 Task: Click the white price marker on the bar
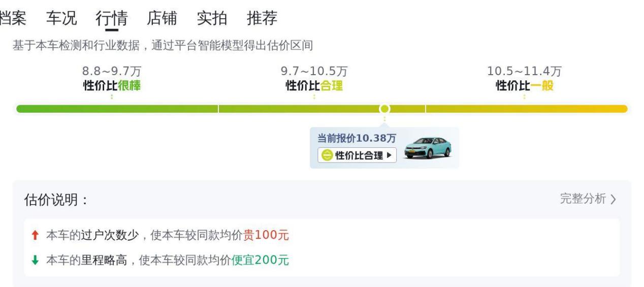pos(384,109)
